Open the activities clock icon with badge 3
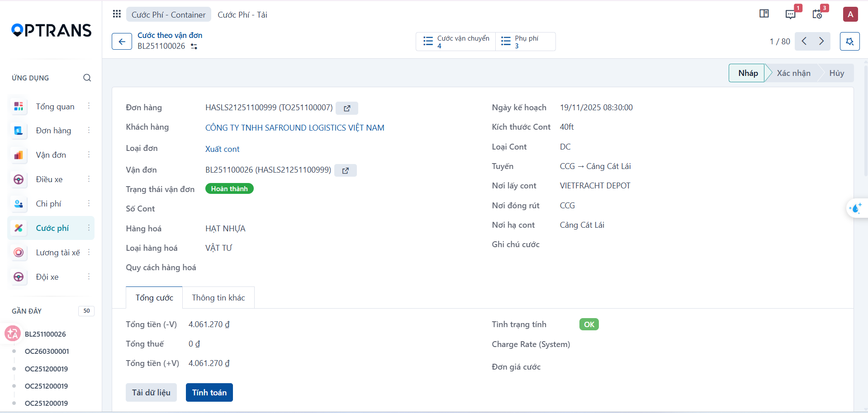 pyautogui.click(x=817, y=14)
